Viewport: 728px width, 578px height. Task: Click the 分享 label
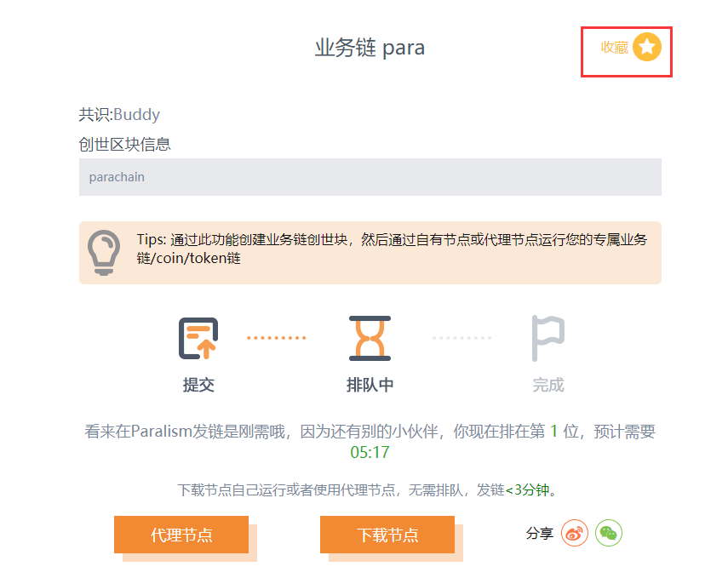[x=540, y=533]
